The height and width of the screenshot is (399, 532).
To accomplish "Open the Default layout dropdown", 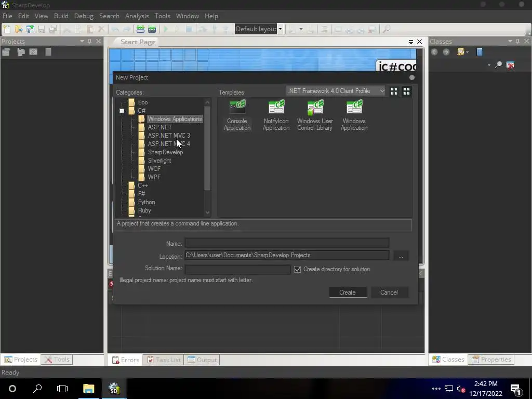I will [280, 29].
